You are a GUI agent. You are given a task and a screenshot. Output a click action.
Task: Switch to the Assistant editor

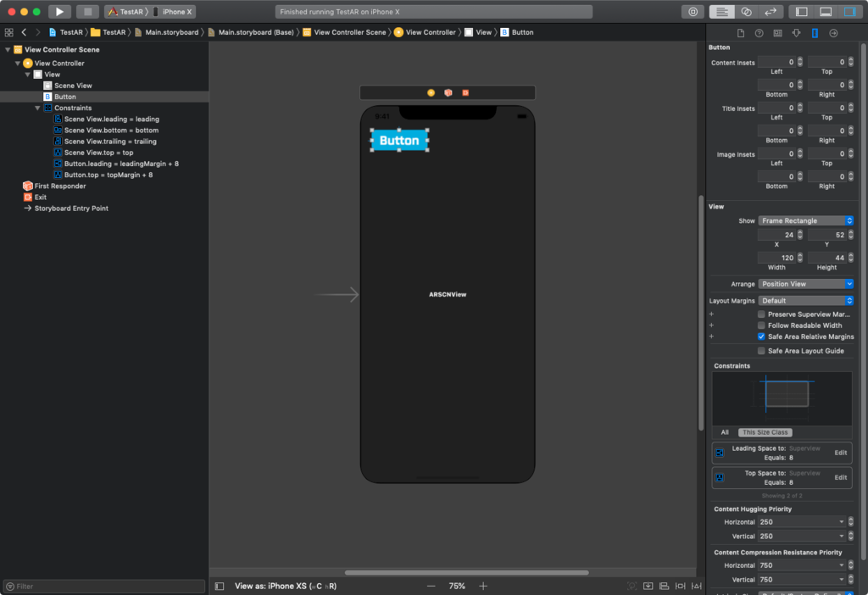coord(746,12)
